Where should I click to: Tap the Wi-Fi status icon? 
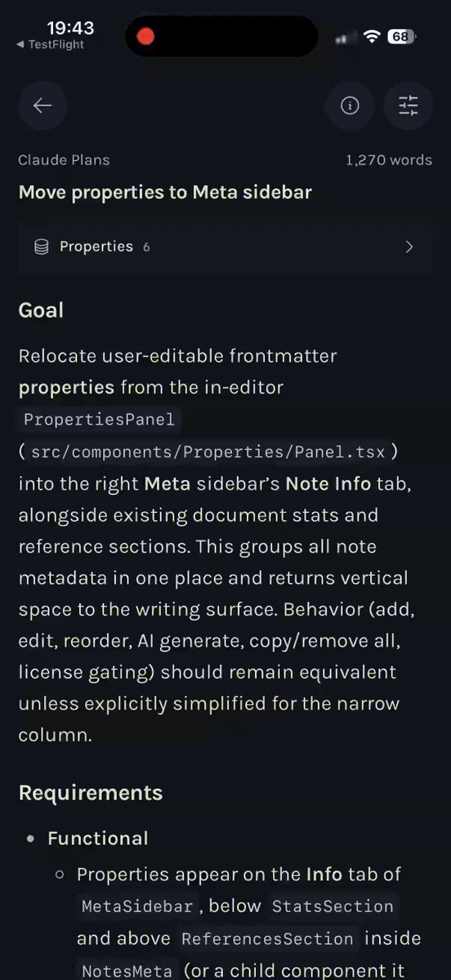[x=373, y=37]
